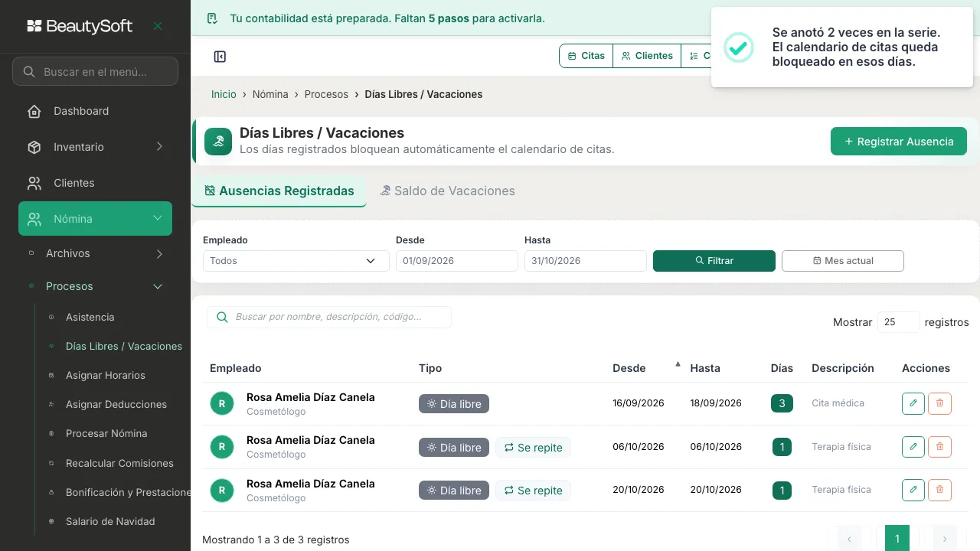Click Se repite badge for 06/10/2026
The width and height of the screenshot is (980, 551).
[533, 448]
